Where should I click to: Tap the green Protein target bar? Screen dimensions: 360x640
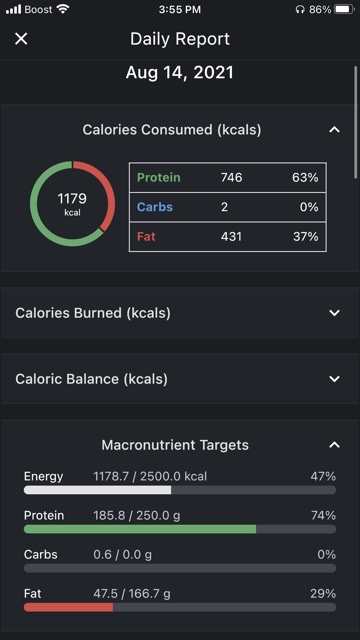[x=180, y=529]
